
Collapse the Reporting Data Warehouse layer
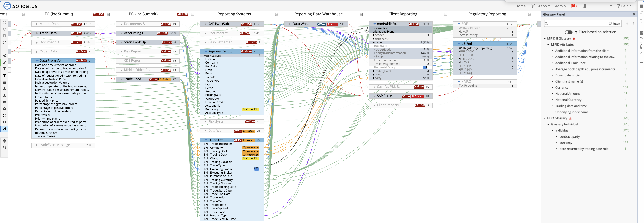[x=361, y=14]
